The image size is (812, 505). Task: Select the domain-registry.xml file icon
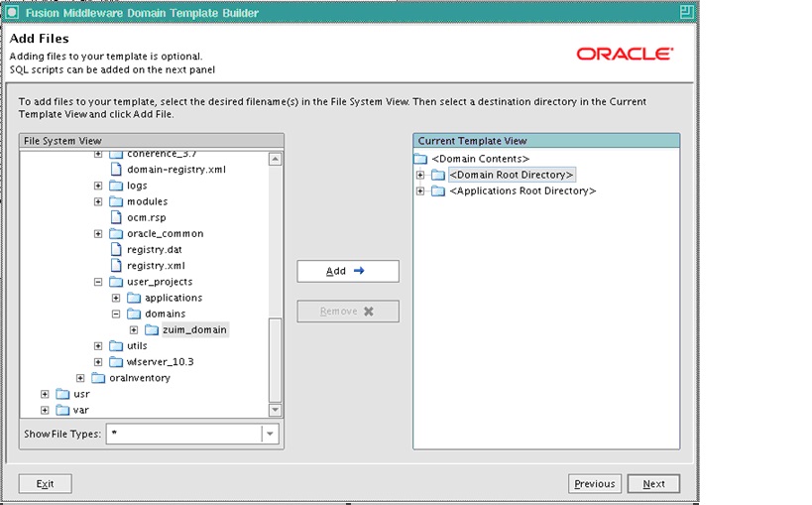coord(117,170)
